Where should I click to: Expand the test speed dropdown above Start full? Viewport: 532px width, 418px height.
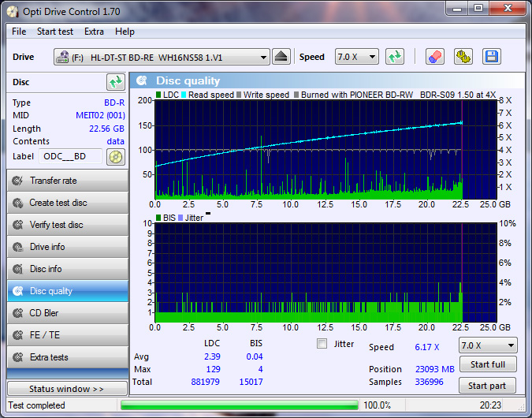click(x=488, y=345)
